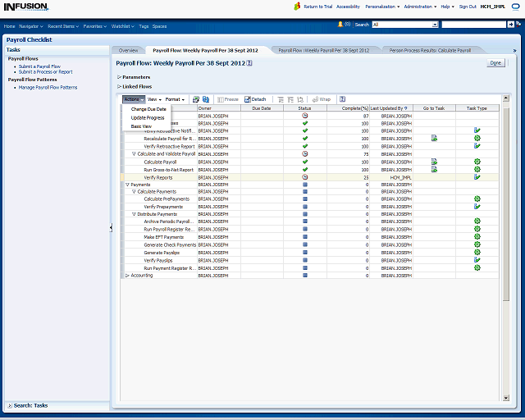Open the Format menu dropdown

[175, 99]
